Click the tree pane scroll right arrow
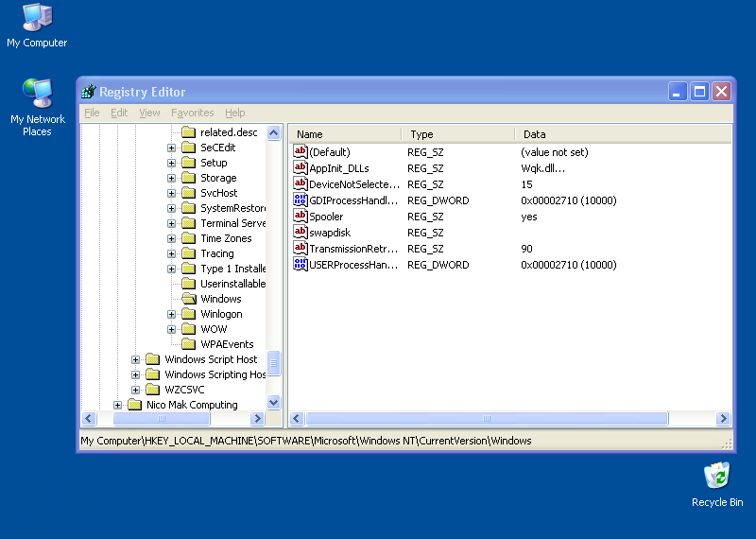 coord(257,418)
